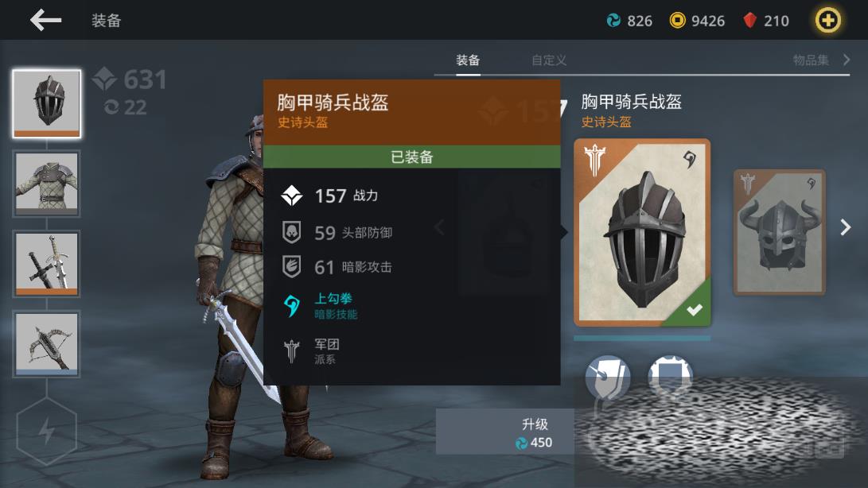The height and width of the screenshot is (488, 868).
Task: Open the lightning bolt hexagon slot
Action: [46, 431]
